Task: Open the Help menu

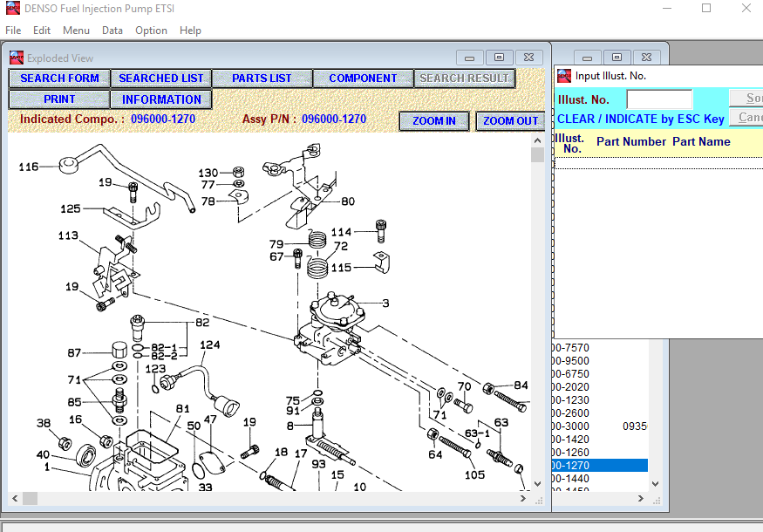Action: [190, 31]
